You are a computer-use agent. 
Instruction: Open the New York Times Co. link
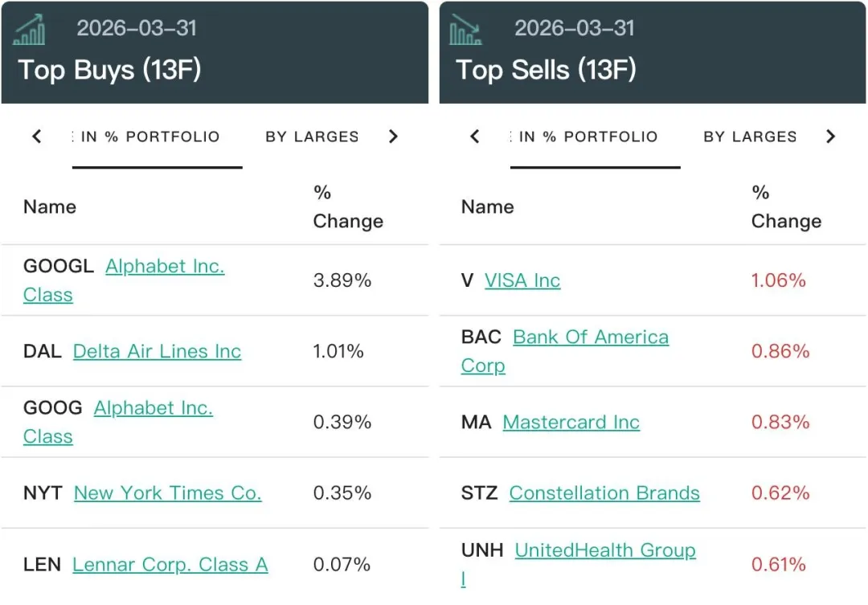(168, 493)
